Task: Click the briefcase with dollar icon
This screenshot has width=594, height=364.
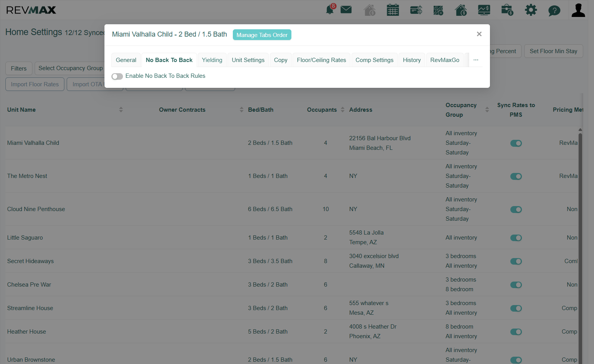Action: pyautogui.click(x=507, y=10)
